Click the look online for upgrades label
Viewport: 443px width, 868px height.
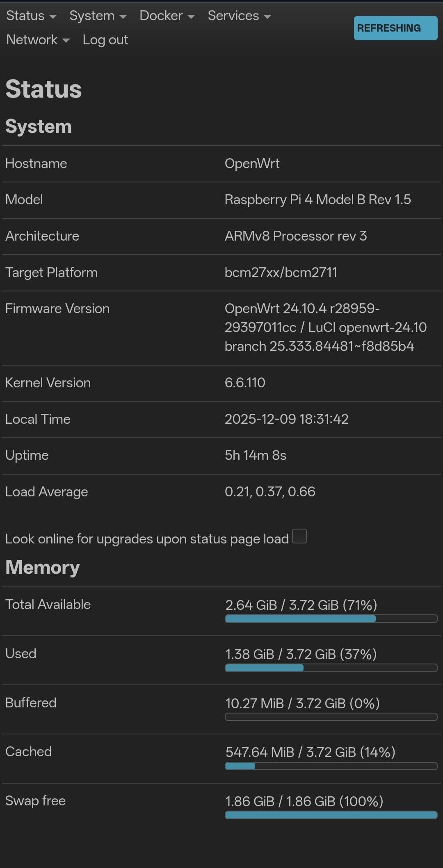pos(147,539)
